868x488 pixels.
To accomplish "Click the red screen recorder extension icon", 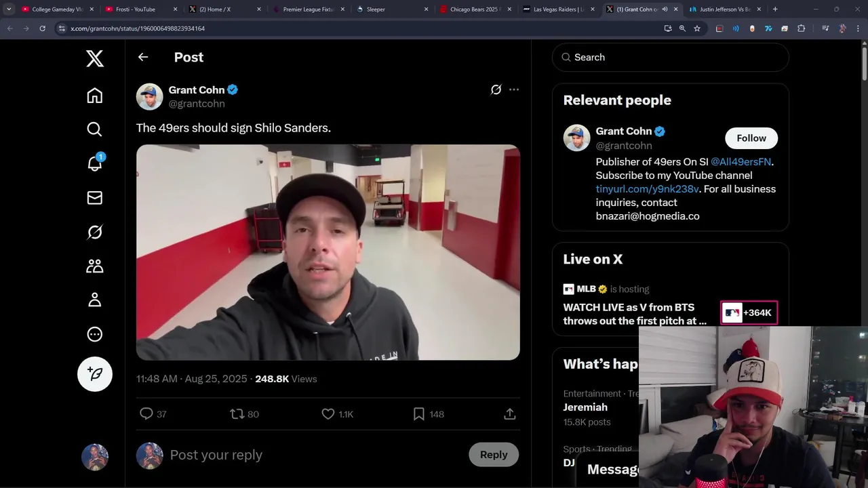I will pyautogui.click(x=719, y=28).
